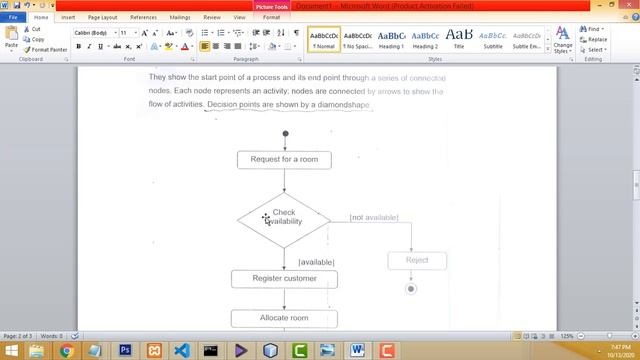Open Visual Studio Code from taskbar
This screenshot has height=360, width=640.
coord(182,350)
